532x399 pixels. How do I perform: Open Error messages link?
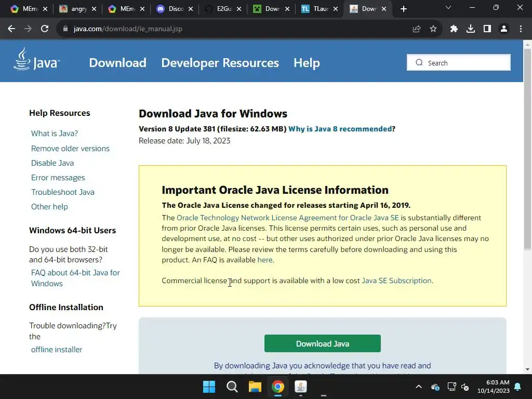[x=58, y=178]
